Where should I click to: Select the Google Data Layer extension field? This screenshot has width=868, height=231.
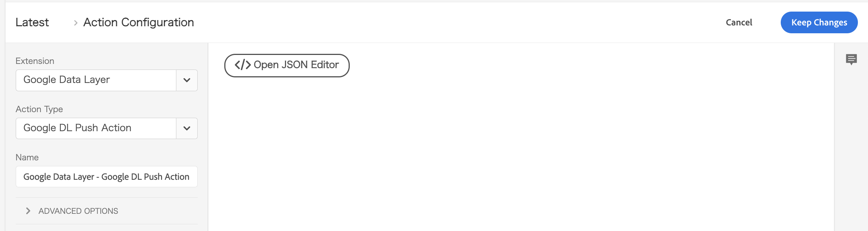(x=96, y=80)
